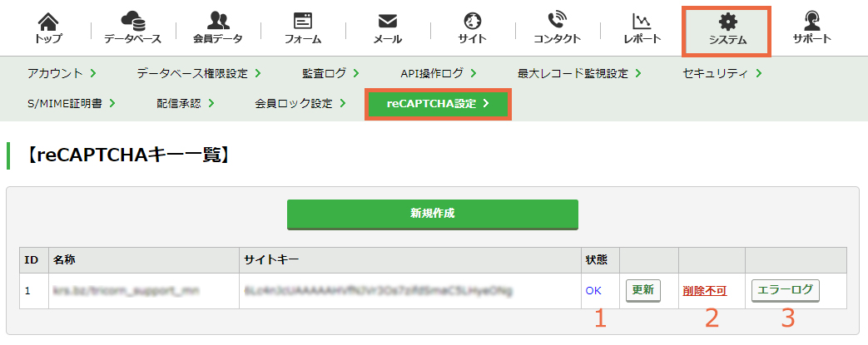The height and width of the screenshot is (345, 868).
Task: Click the 更新 button for ID 1
Action: click(x=643, y=290)
